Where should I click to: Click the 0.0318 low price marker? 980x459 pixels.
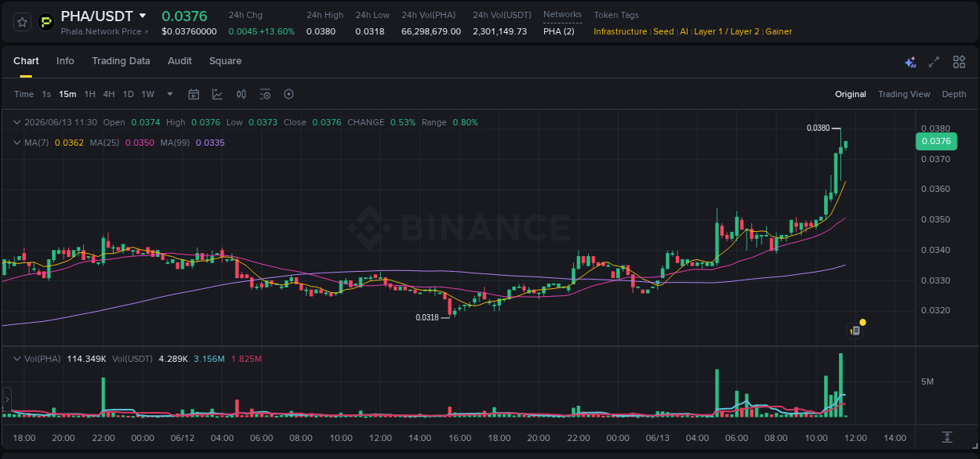tap(427, 317)
